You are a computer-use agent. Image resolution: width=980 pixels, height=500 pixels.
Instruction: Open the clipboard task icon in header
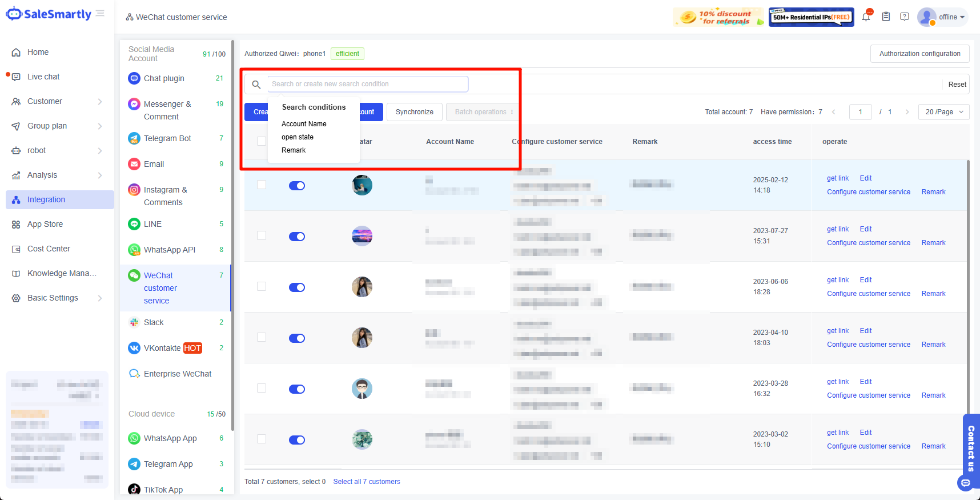(886, 17)
